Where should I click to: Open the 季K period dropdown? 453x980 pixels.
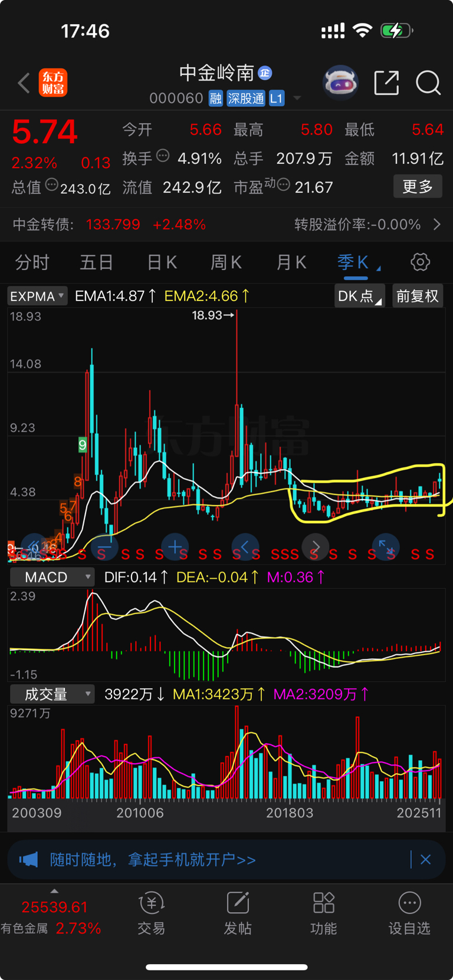(359, 262)
